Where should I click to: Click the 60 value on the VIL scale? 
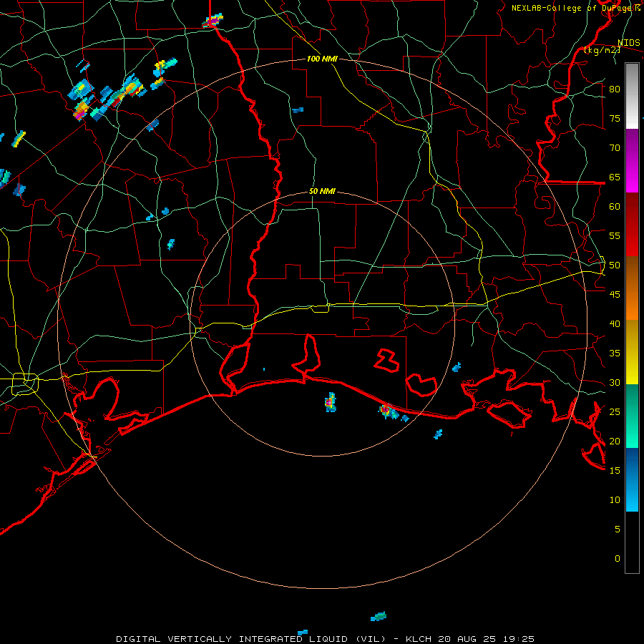tap(615, 206)
